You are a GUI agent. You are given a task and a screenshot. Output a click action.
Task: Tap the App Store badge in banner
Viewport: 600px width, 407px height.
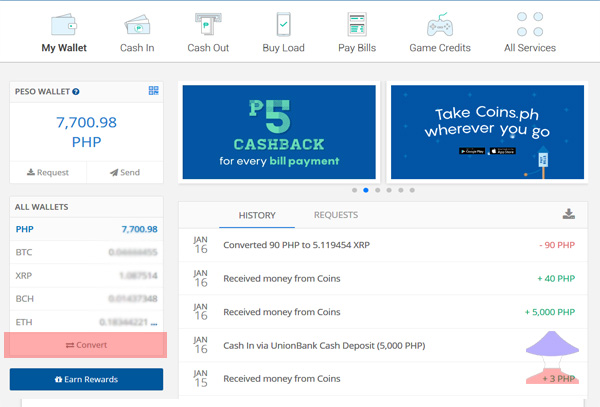coord(502,151)
